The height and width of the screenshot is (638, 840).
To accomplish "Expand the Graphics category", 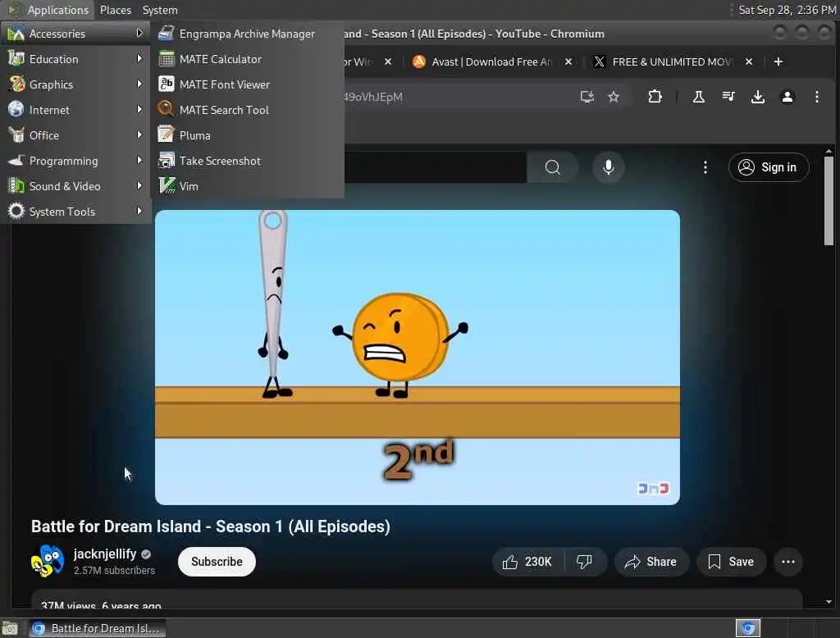I will tap(75, 84).
